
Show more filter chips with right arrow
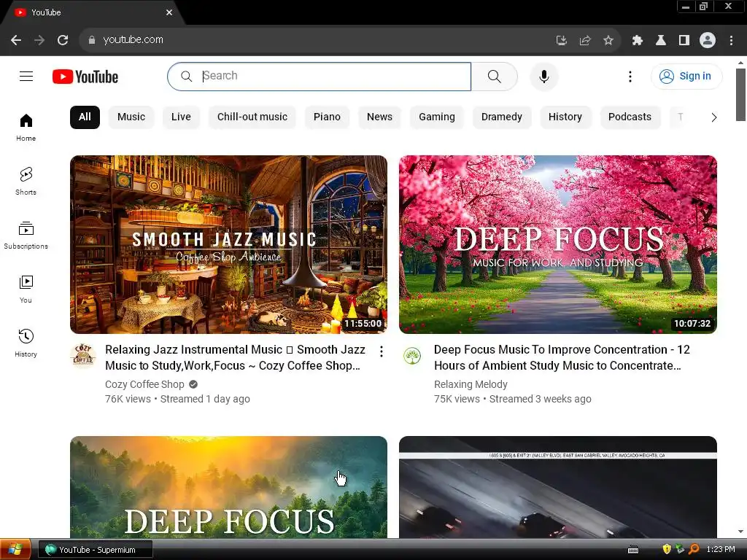[713, 117]
